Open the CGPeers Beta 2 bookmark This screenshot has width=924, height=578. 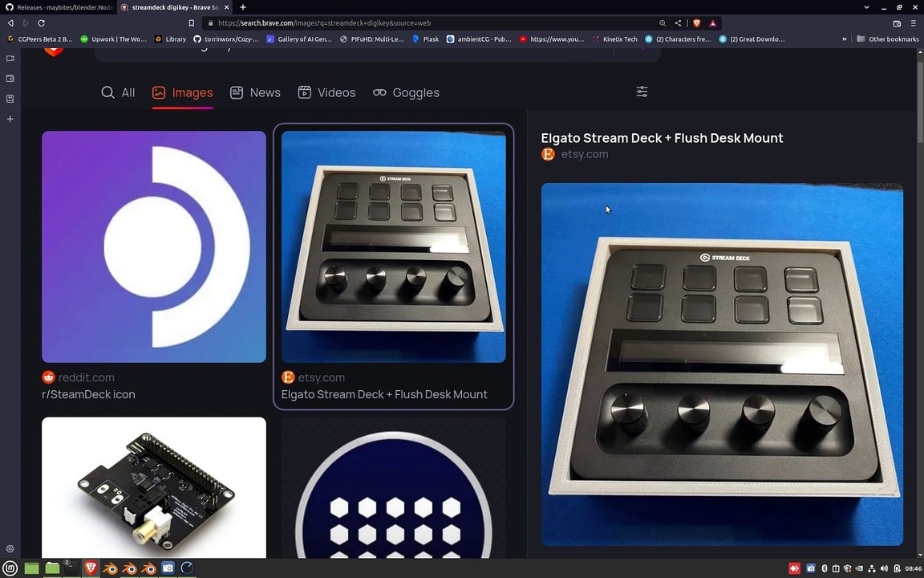point(39,39)
